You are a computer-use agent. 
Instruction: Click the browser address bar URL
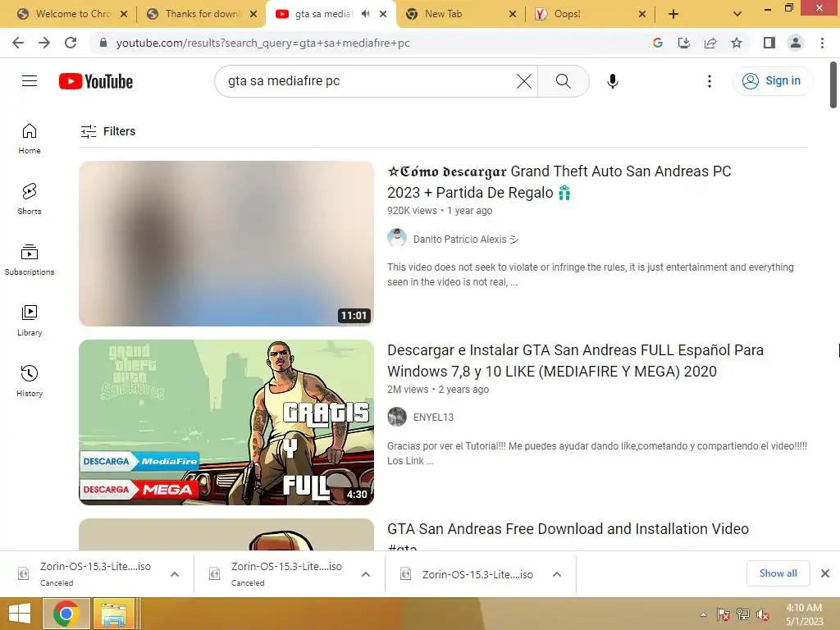pyautogui.click(x=263, y=43)
